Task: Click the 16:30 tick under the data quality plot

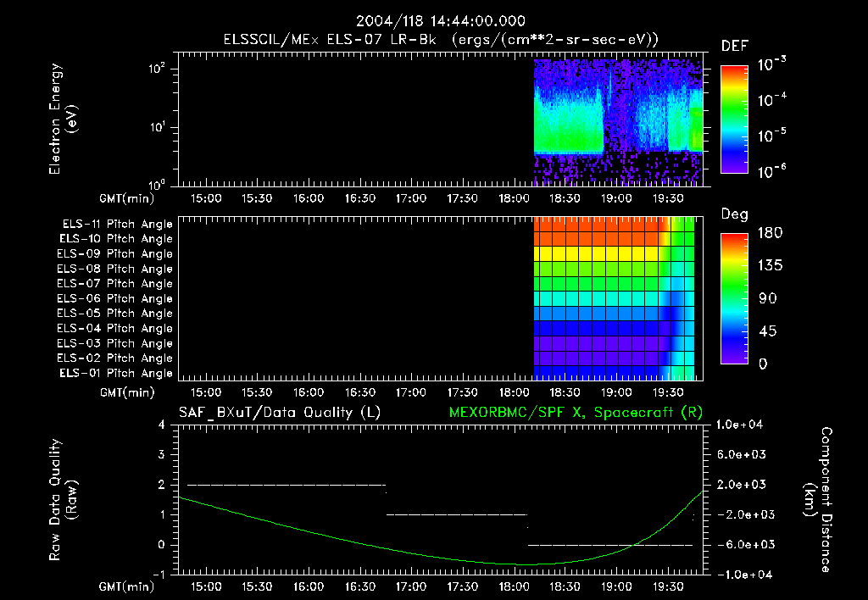Action: coord(359,586)
